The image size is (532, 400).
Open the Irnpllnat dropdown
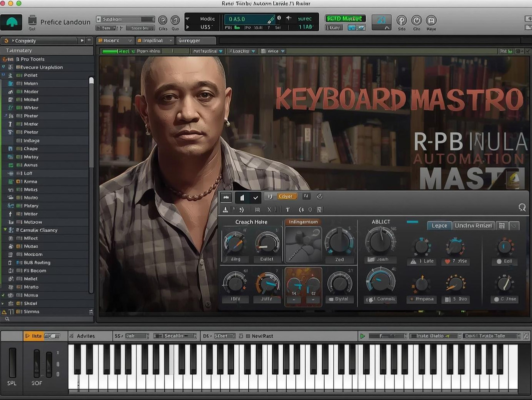point(155,40)
